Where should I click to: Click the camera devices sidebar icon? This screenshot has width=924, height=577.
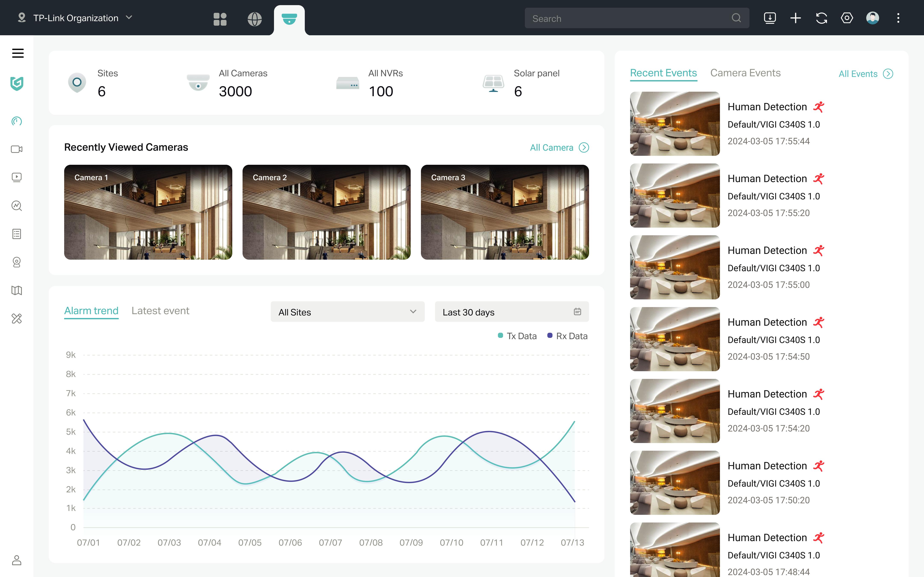tap(16, 149)
